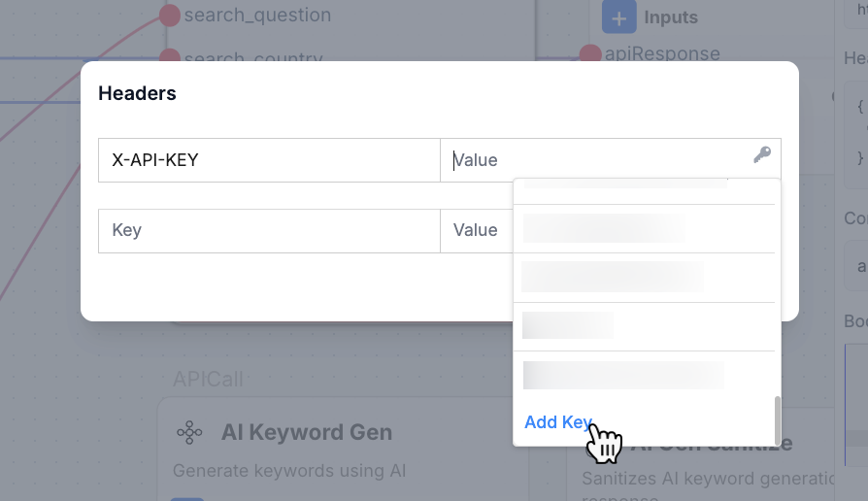This screenshot has height=501, width=868.
Task: Click the AI Keyword Gen node icon
Action: click(189, 432)
